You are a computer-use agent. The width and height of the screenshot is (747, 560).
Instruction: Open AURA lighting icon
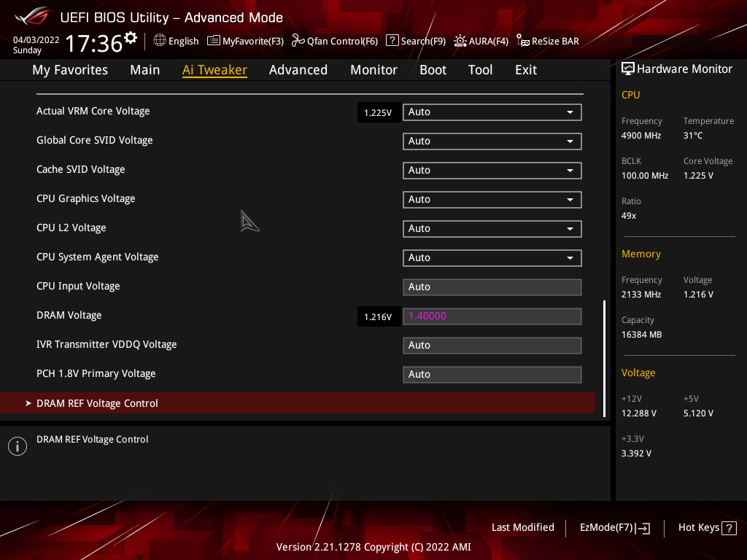point(460,41)
